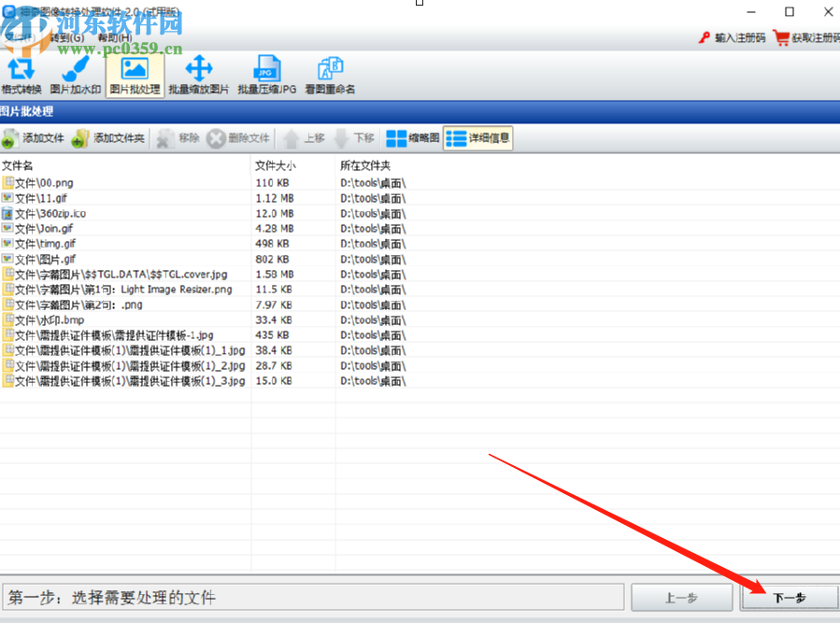
Task: Click 添加文件 add file button
Action: pos(34,138)
